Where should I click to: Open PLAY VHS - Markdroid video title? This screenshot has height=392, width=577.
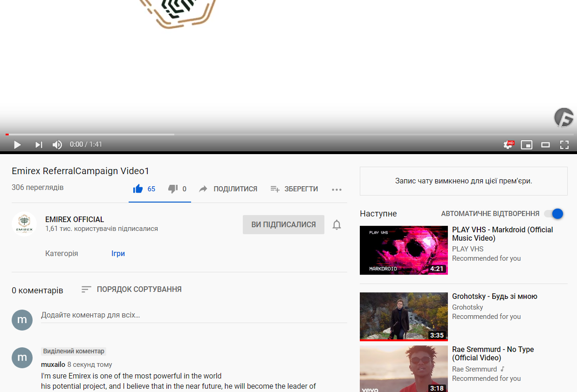coord(502,234)
